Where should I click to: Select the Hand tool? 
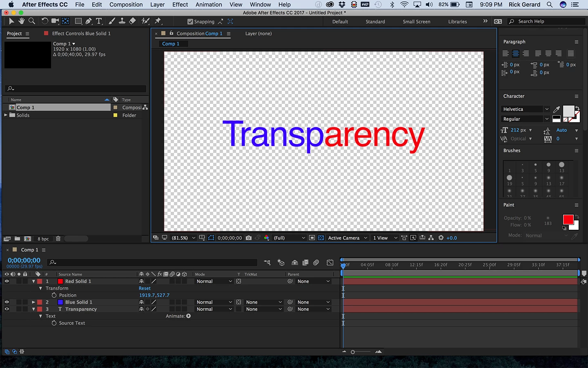pos(21,21)
